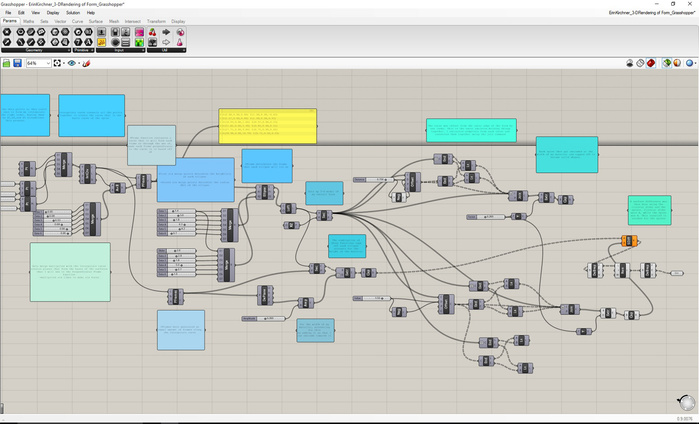The image size is (699, 424).
Task: Click the Factor number slider
Action: [x=486, y=217]
